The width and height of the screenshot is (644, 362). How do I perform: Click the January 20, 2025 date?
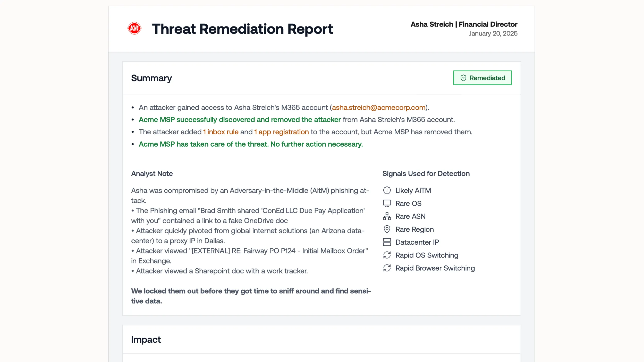coord(493,33)
